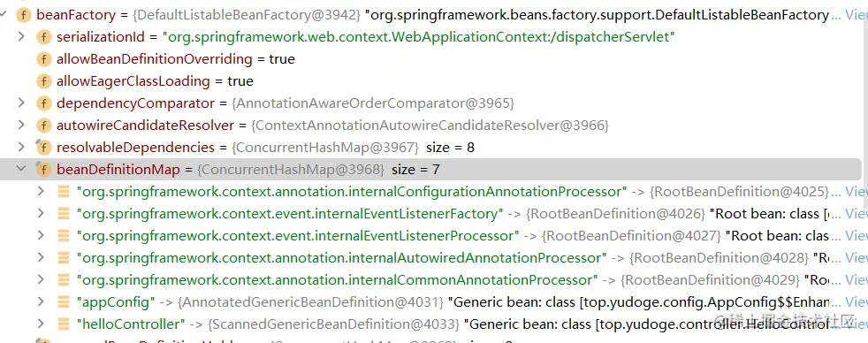This screenshot has height=343, width=868.
Task: Click the RootBeanDefinition@4028 value
Action: click(x=719, y=258)
